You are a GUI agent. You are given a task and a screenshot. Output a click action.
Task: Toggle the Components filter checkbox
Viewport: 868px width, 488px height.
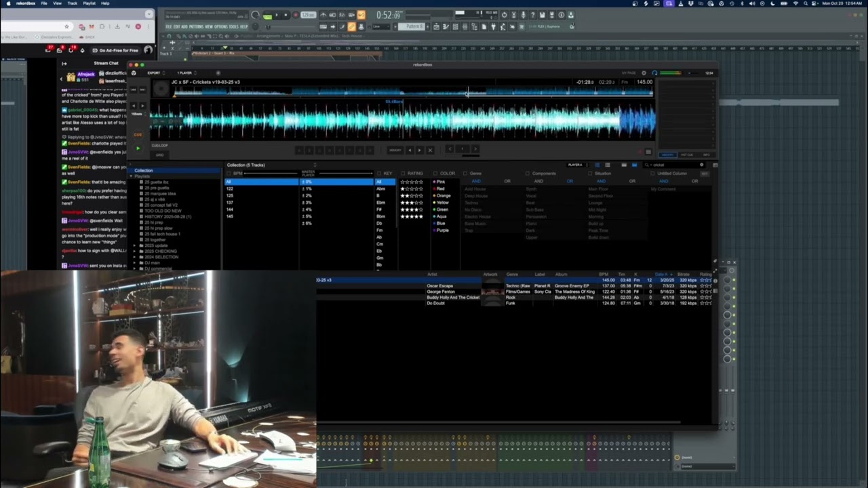528,174
